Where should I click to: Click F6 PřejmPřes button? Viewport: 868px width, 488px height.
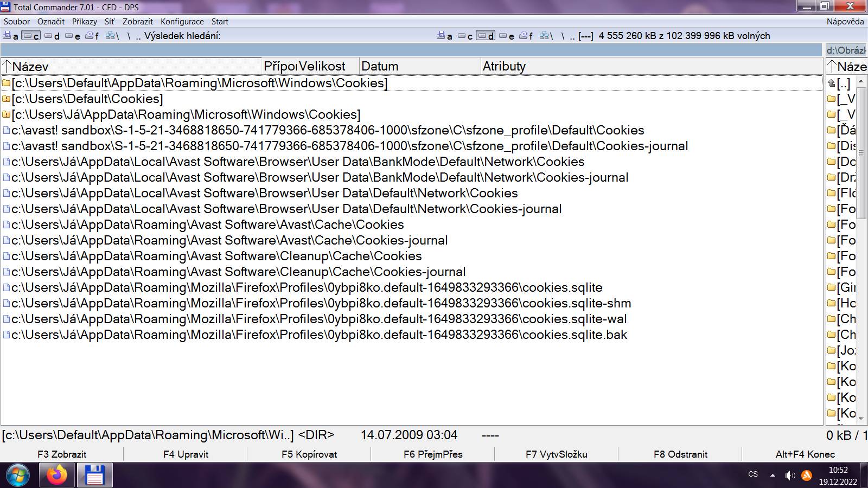click(433, 454)
